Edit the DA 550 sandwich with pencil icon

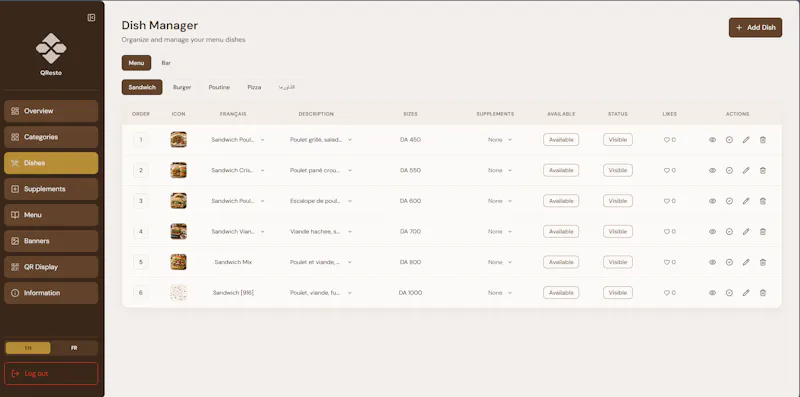746,170
